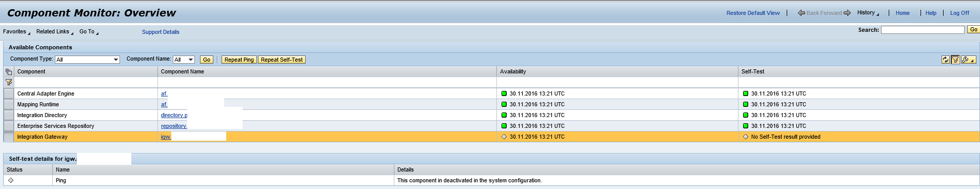Open the Related Links menu
The image size is (980, 189).
tap(54, 32)
